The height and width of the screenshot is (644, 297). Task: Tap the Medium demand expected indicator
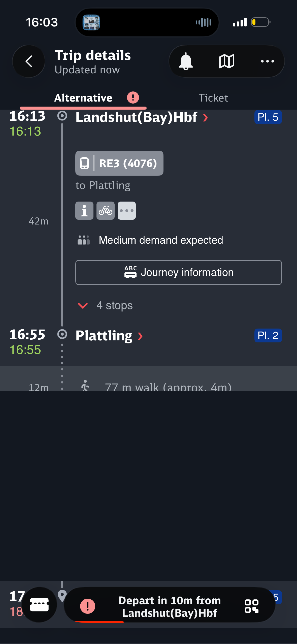(x=150, y=240)
